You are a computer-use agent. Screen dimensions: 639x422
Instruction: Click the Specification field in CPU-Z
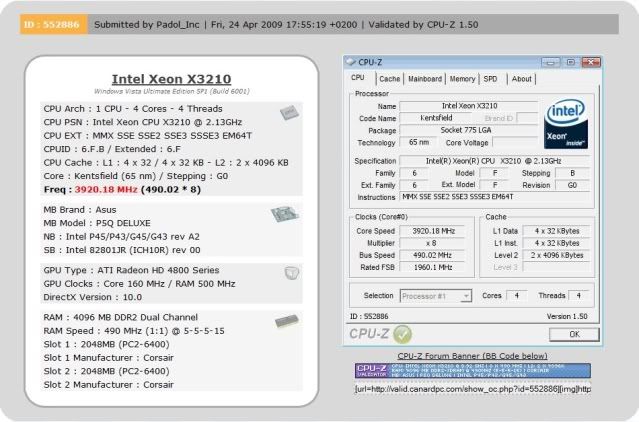point(494,161)
